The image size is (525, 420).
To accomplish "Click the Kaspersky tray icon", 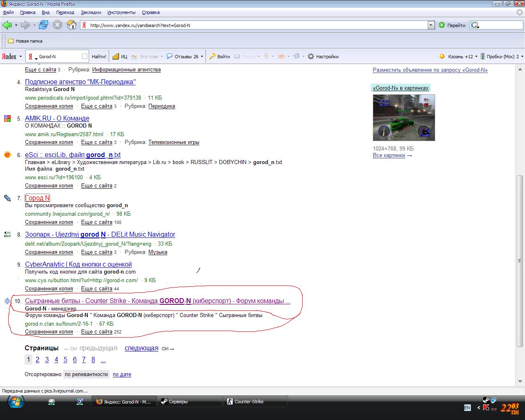I will pos(486,407).
